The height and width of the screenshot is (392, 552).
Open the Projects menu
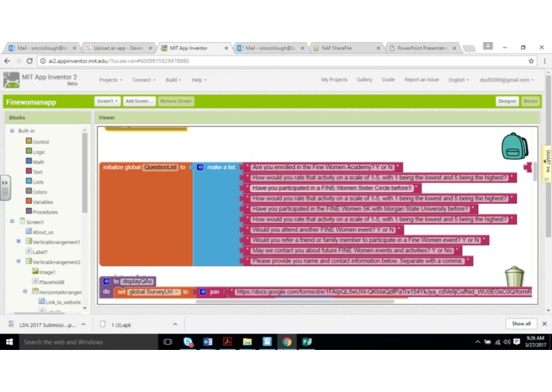pyautogui.click(x=110, y=80)
